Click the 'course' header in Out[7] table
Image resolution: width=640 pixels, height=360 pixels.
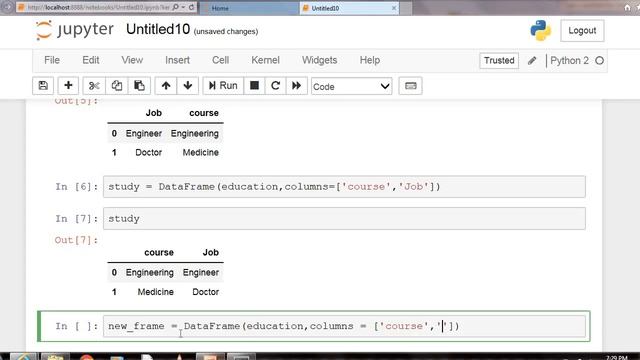(x=159, y=253)
